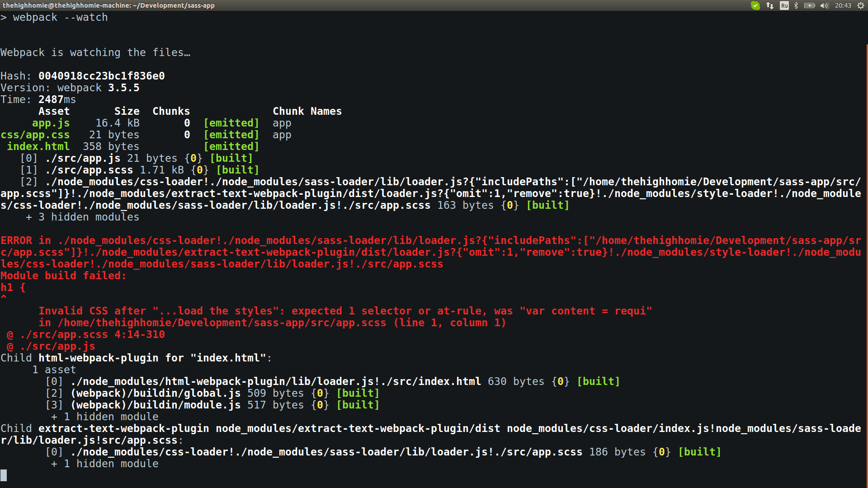Click the build time 2487ms
Viewport: 868px width, 488px height.
pyautogui.click(x=57, y=99)
